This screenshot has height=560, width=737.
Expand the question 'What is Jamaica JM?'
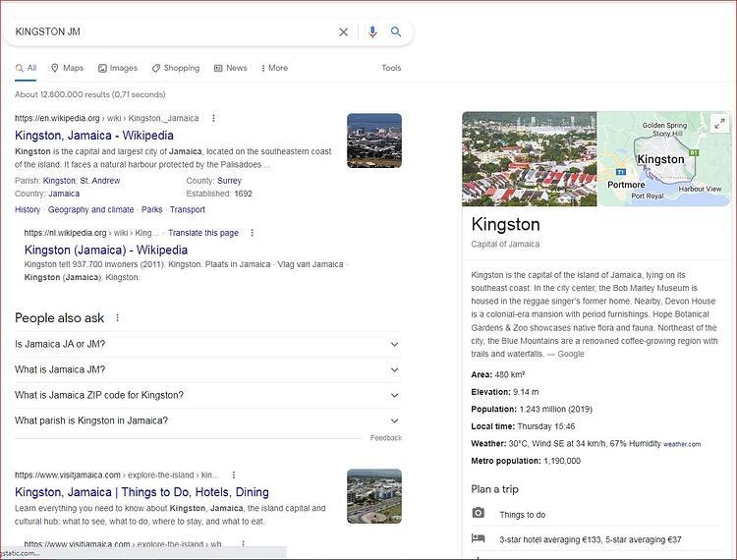coord(207,369)
